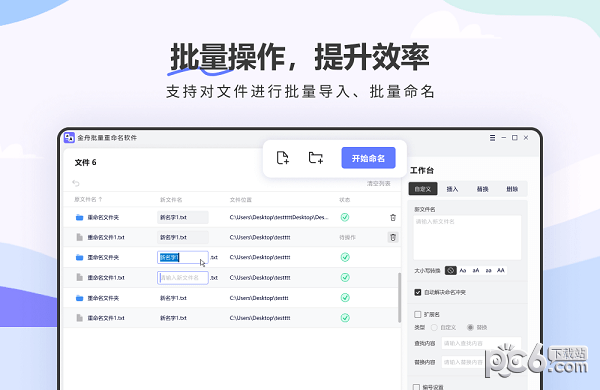Image resolution: width=600 pixels, height=390 pixels.
Task: Click the path text ending with Des...
Action: point(279,217)
